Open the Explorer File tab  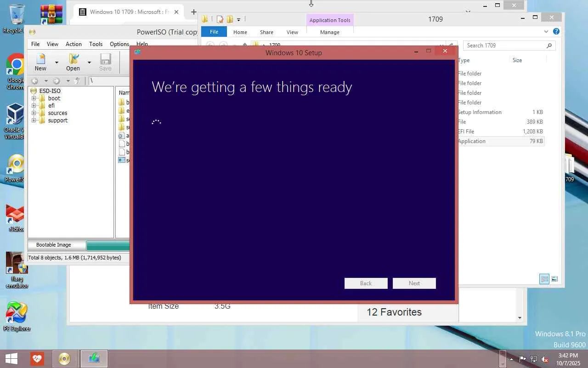pos(214,32)
